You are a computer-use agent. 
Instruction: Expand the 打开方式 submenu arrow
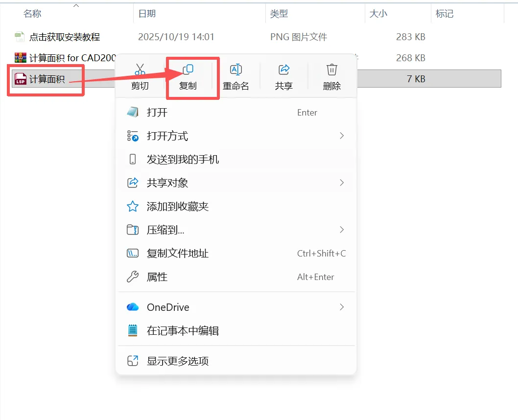(342, 136)
